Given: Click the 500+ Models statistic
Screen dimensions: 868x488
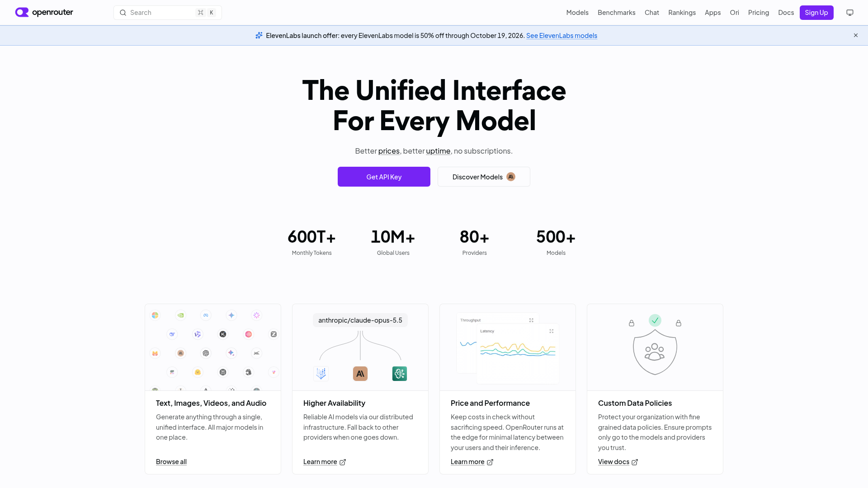Looking at the screenshot, I should point(556,242).
